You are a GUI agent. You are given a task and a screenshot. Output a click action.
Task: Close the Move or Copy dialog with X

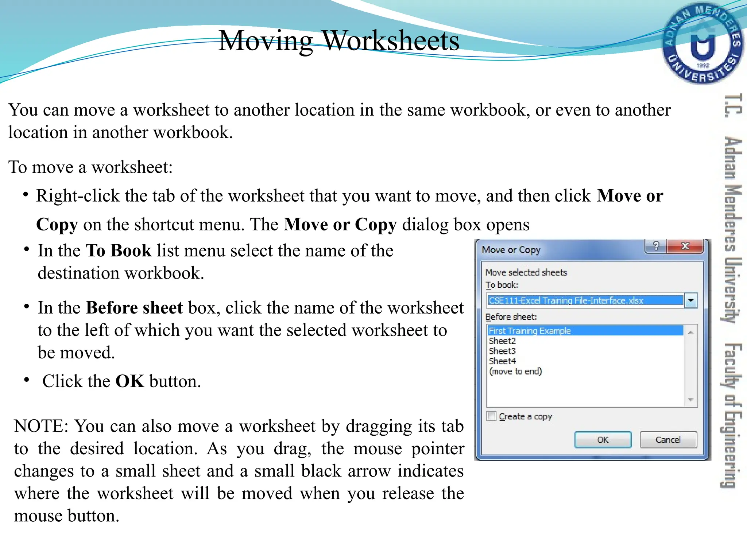685,246
